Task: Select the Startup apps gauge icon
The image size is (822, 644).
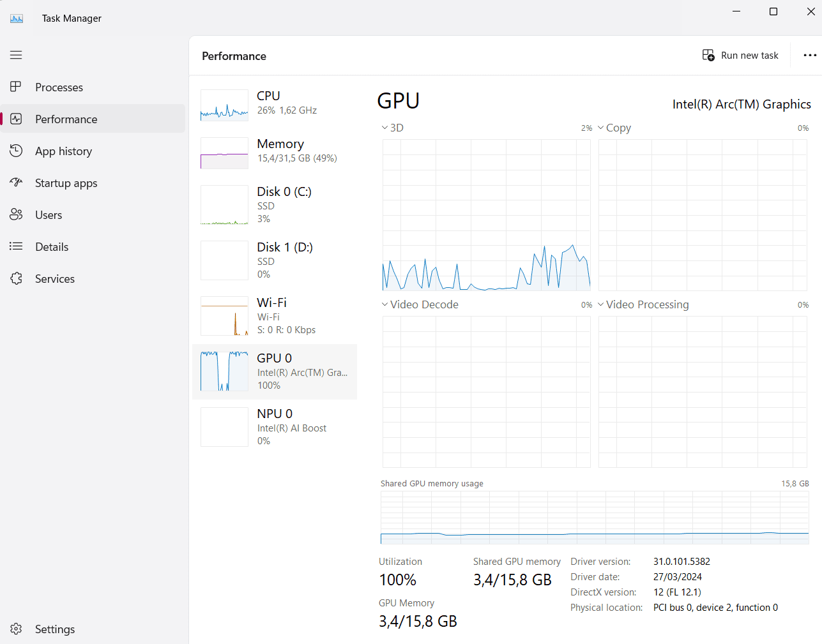Action: tap(16, 183)
